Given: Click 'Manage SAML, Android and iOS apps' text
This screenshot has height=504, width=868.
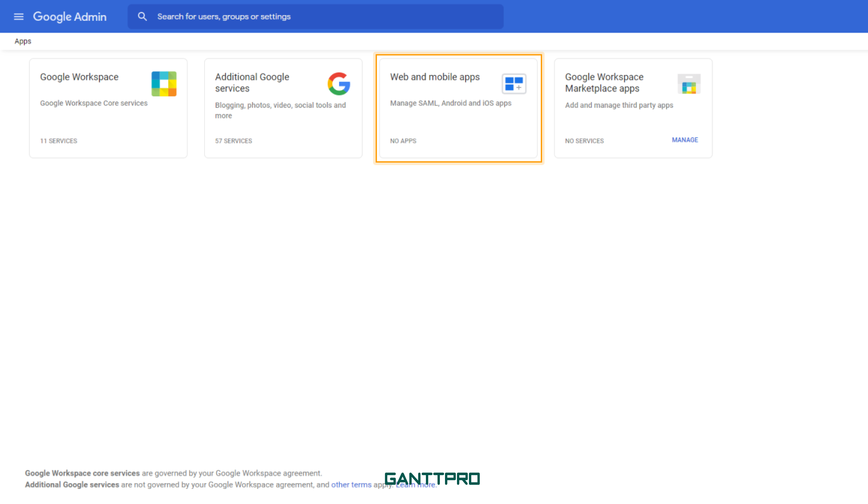Looking at the screenshot, I should pyautogui.click(x=451, y=103).
